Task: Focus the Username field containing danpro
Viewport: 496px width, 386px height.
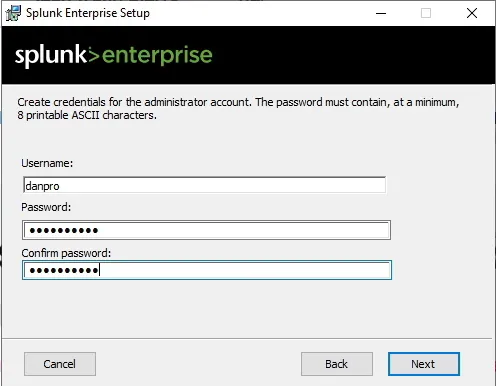Action: click(x=204, y=185)
